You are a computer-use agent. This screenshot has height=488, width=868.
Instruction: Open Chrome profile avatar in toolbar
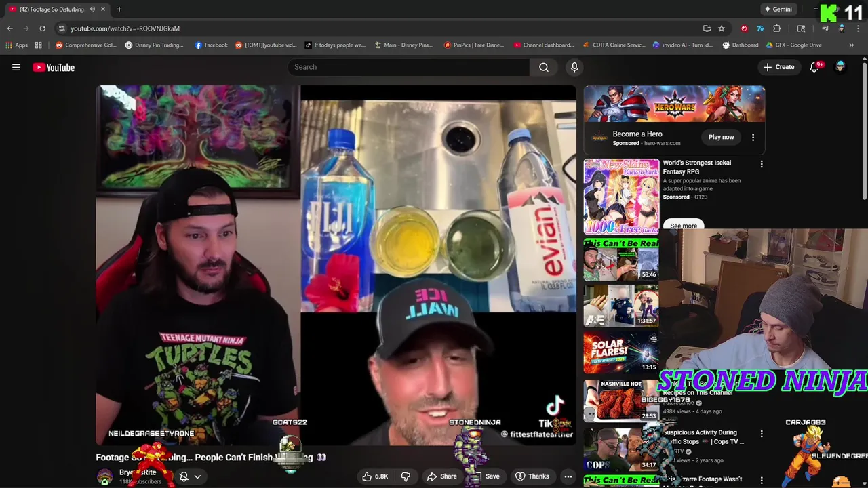point(842,28)
